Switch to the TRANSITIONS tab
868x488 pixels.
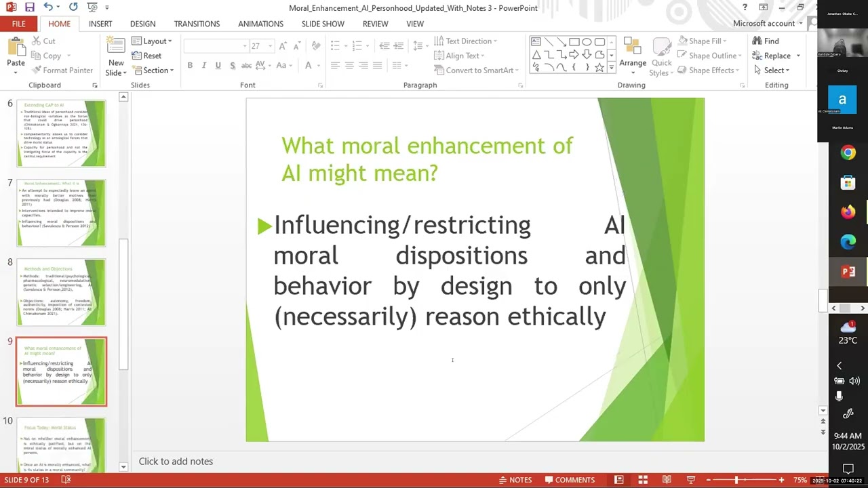197,24
